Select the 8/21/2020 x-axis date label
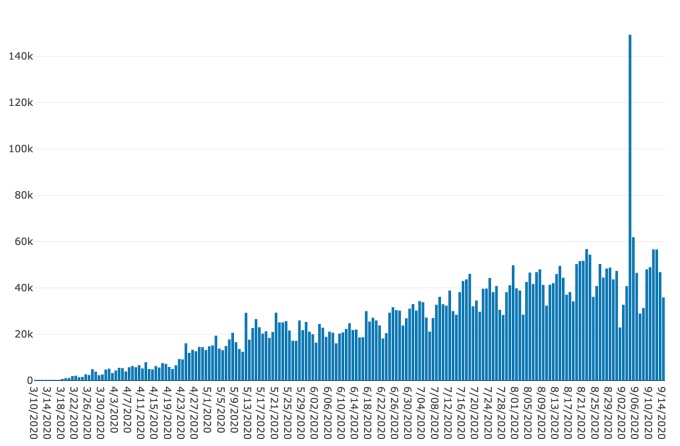The image size is (680, 446). (x=582, y=413)
